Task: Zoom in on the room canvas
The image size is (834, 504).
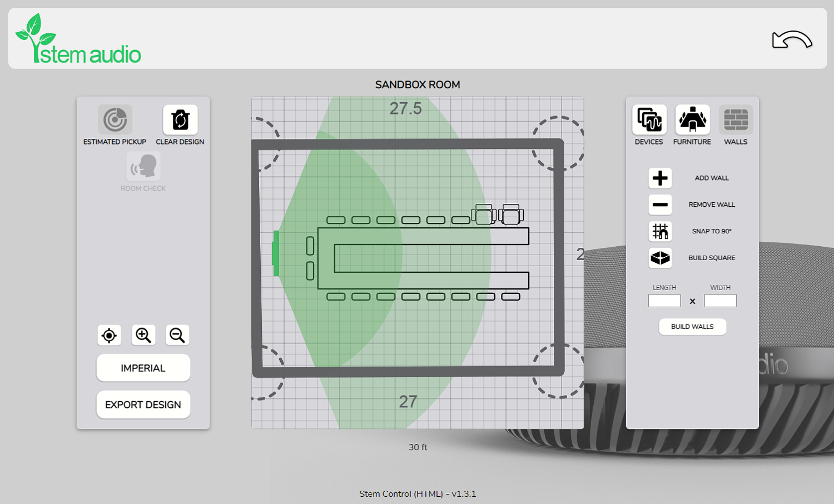Action: (x=143, y=335)
